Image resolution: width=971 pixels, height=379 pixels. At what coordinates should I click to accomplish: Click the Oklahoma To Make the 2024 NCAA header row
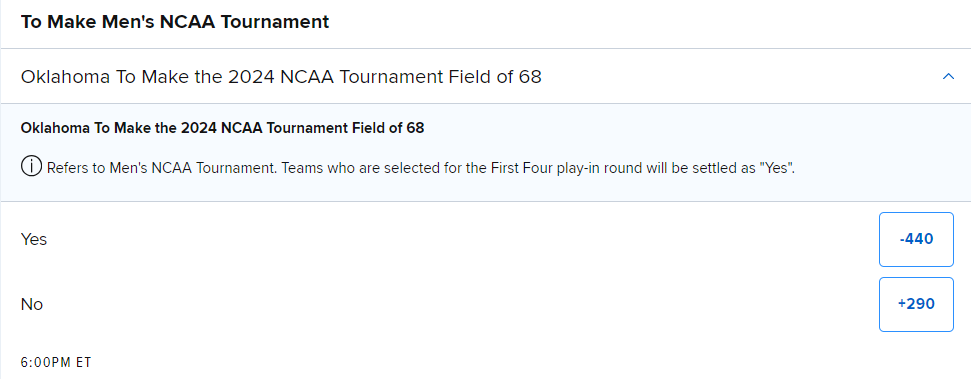coord(486,76)
